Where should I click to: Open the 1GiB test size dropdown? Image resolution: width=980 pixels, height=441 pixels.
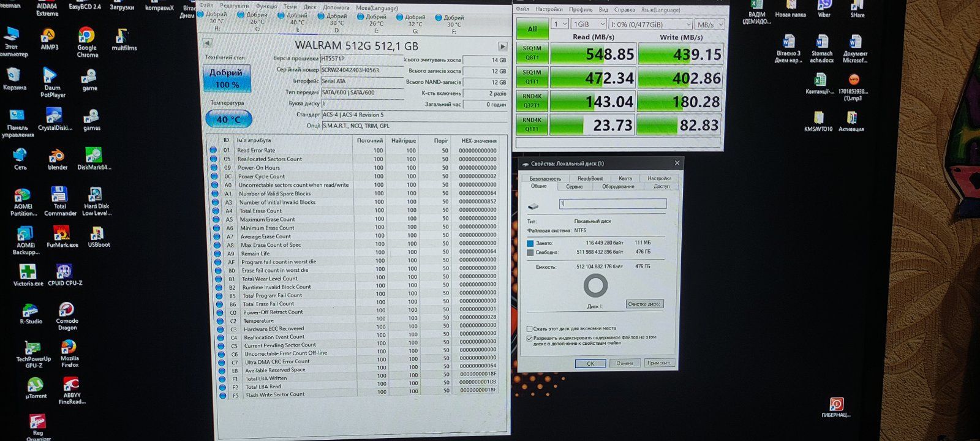(x=588, y=24)
